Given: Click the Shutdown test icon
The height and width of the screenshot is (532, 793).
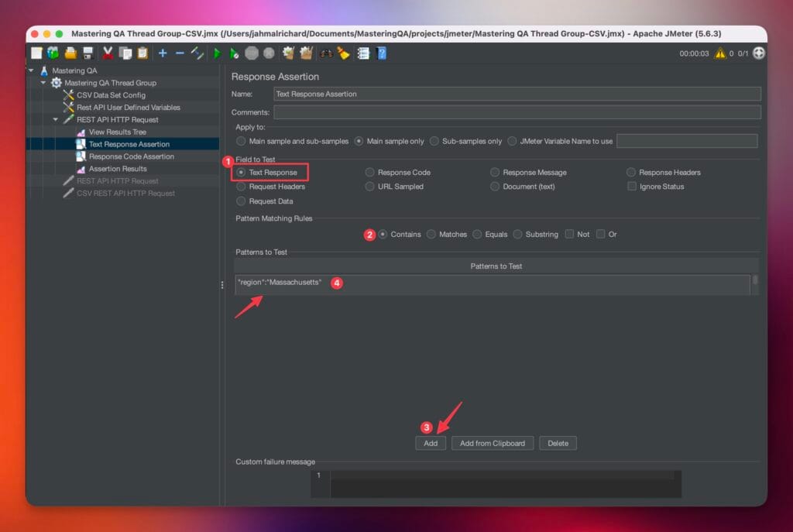Looking at the screenshot, I should (269, 53).
